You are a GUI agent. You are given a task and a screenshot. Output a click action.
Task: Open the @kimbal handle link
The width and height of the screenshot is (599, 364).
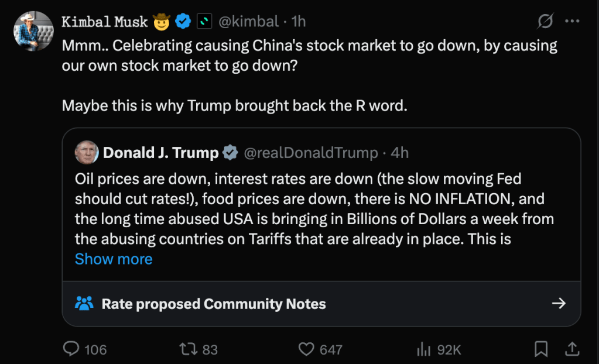(x=248, y=22)
